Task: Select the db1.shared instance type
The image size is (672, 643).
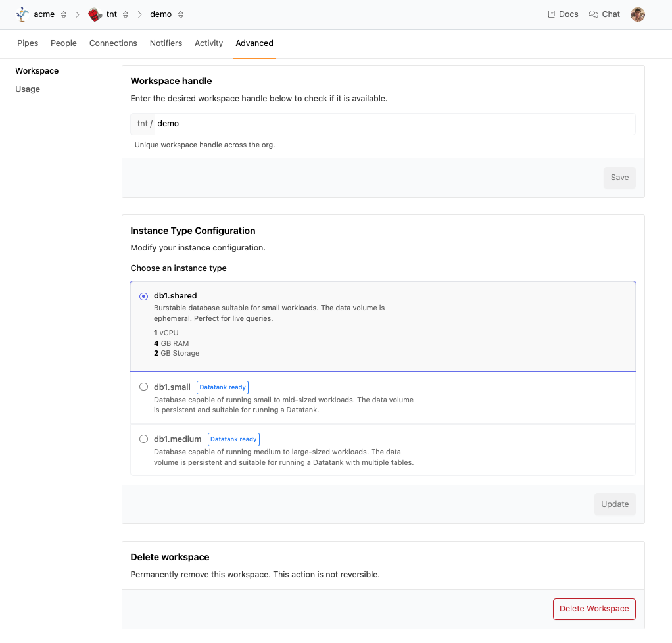Action: (x=143, y=297)
